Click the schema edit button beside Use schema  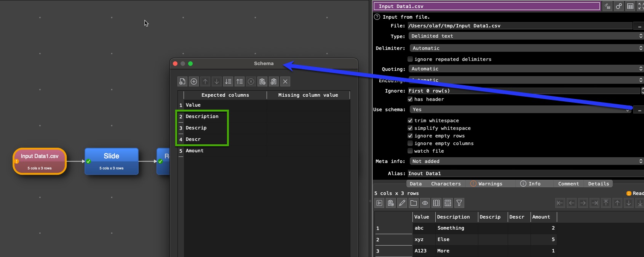coord(639,110)
